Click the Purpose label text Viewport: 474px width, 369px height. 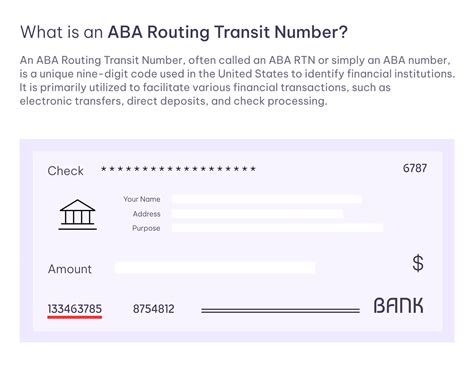point(146,228)
